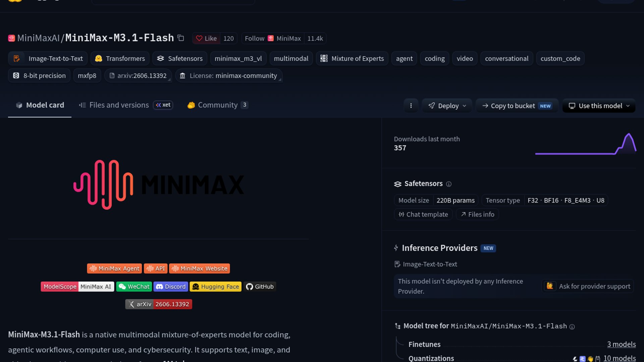The width and height of the screenshot is (644, 362).
Task: Select the mxfp8 tag
Action: click(x=87, y=75)
